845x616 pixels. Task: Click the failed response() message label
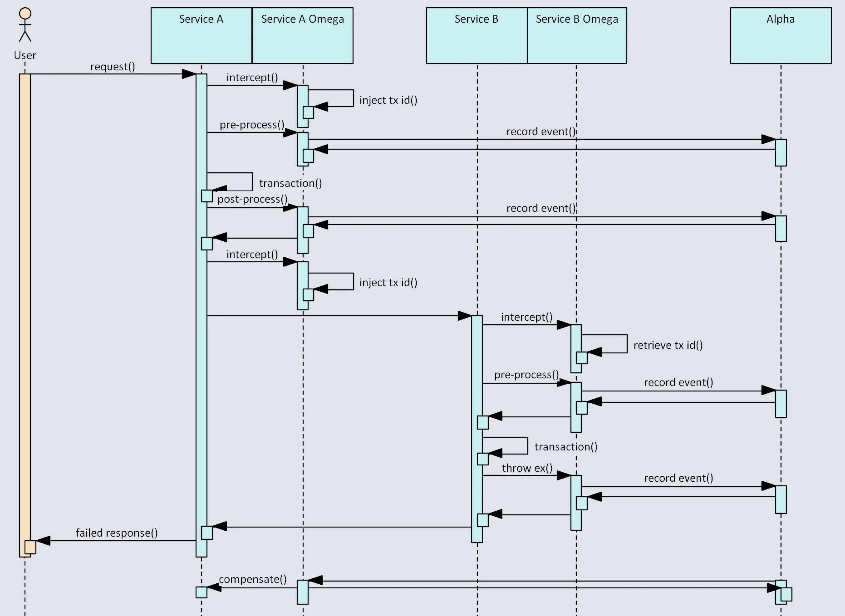[117, 533]
